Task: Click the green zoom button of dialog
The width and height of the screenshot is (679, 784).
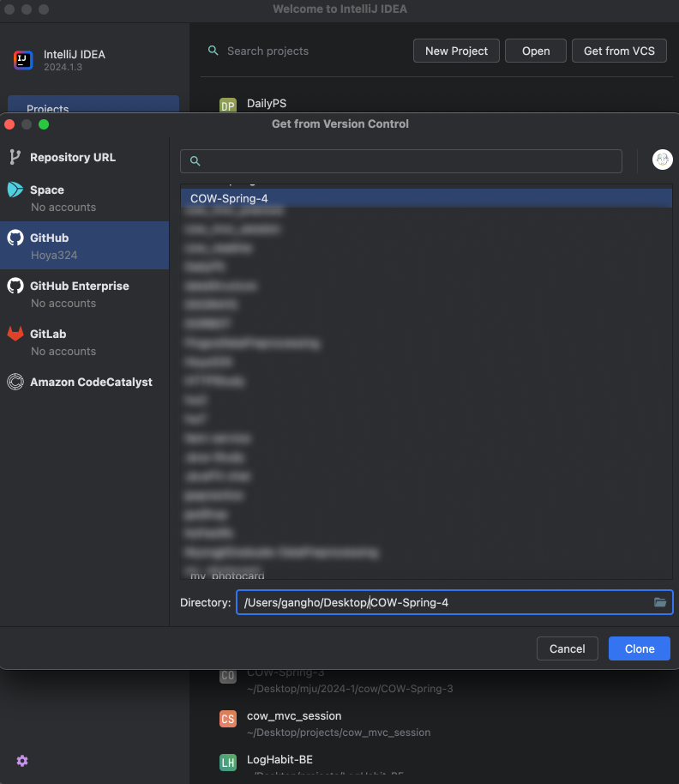Action: 44,124
